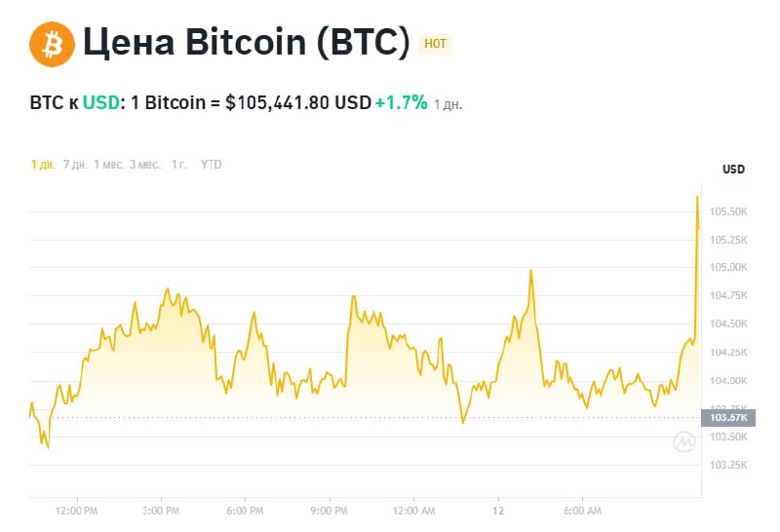Switch to the 1 г. range

pyautogui.click(x=178, y=165)
